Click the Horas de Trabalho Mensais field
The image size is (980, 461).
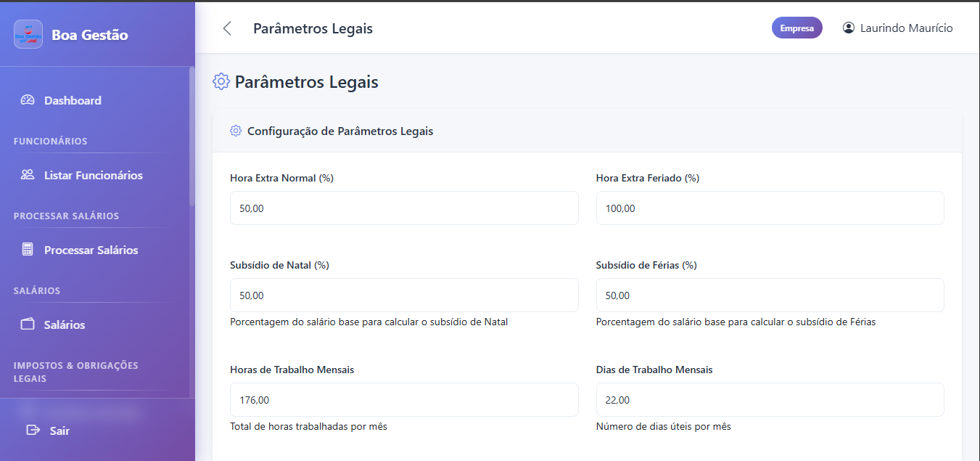[404, 400]
